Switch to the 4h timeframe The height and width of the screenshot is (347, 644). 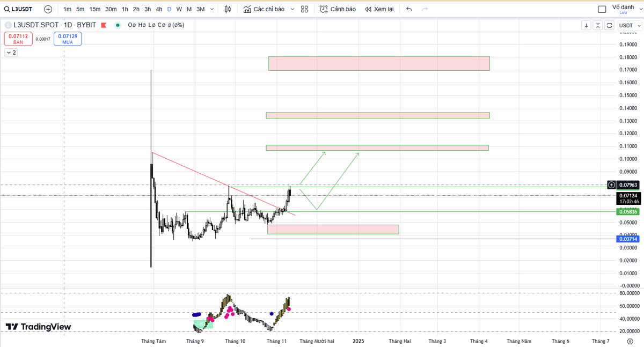coord(159,9)
